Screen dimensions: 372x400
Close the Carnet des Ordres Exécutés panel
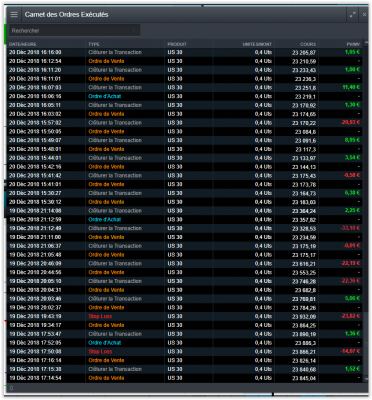pos(365,15)
